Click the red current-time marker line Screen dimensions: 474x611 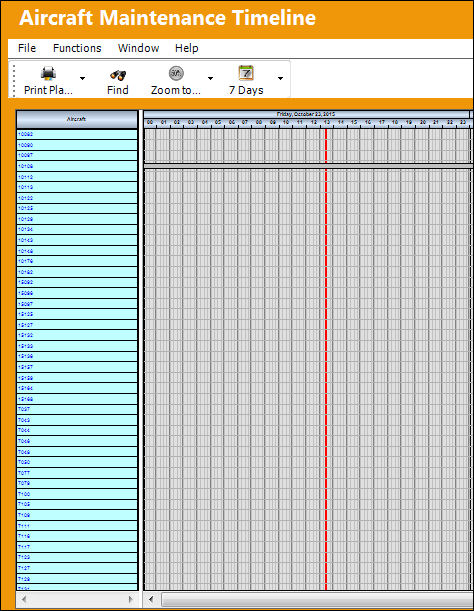(326, 358)
